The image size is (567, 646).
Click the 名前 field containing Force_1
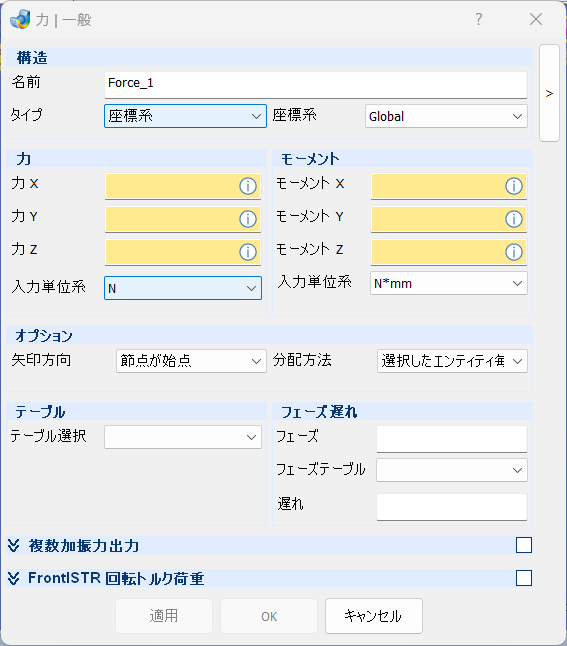click(316, 84)
